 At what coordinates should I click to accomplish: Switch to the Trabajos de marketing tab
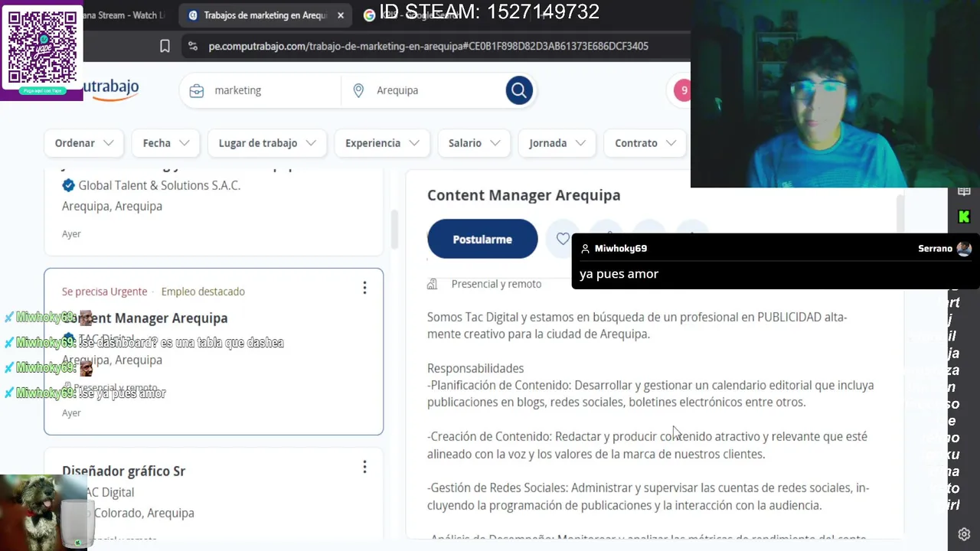265,15
